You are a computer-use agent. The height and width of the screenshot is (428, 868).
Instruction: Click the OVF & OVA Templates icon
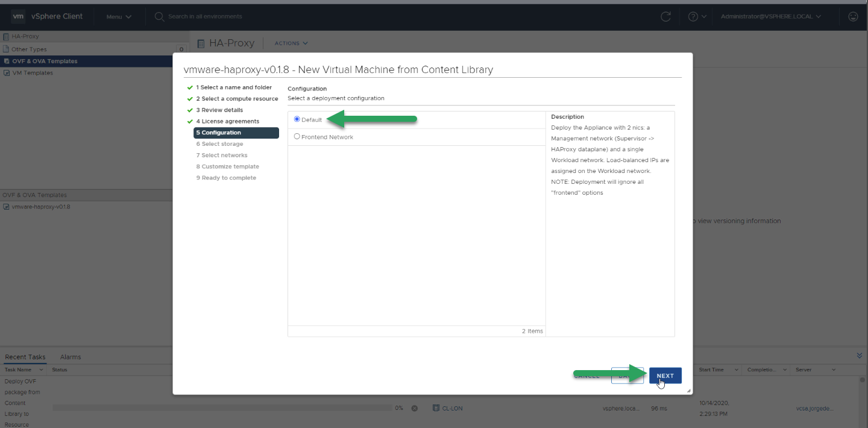point(7,61)
